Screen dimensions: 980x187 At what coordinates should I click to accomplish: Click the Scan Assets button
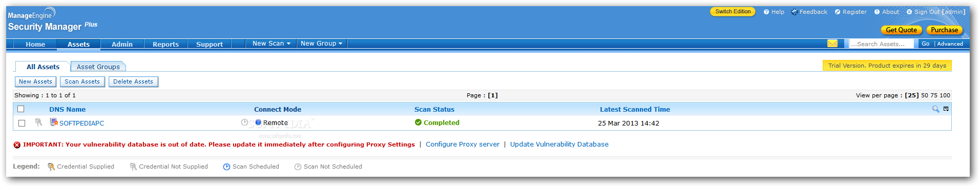click(82, 81)
